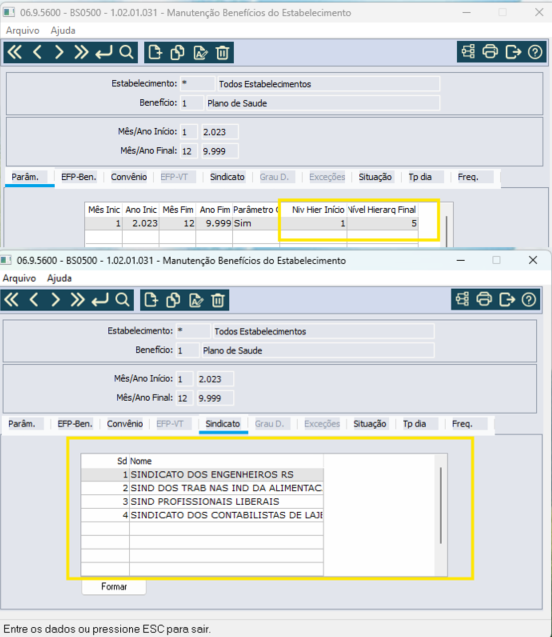Open the hierarchy/related icon in front window
Image resolution: width=552 pixels, height=637 pixels.
click(x=462, y=299)
